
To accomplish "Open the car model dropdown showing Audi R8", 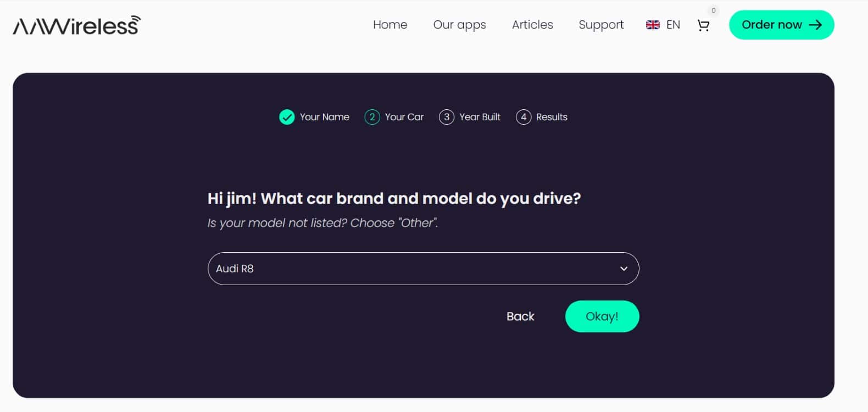I will [x=423, y=269].
